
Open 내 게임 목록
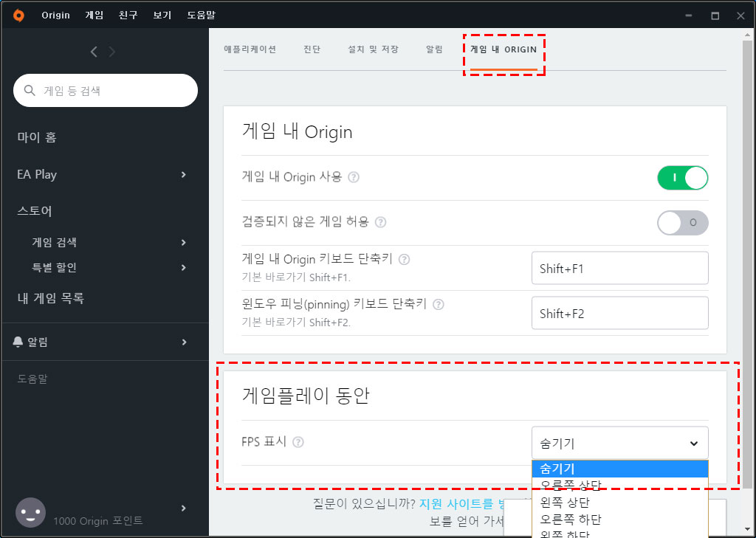[51, 298]
